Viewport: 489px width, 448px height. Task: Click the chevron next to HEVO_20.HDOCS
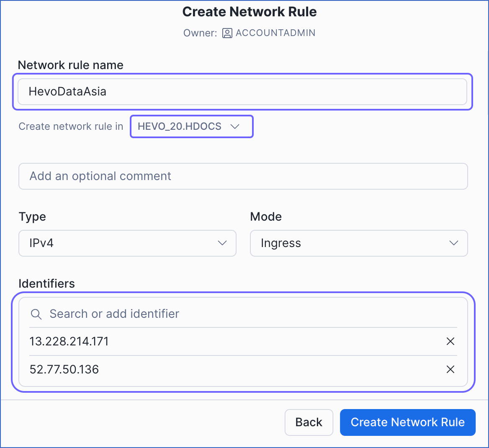235,126
